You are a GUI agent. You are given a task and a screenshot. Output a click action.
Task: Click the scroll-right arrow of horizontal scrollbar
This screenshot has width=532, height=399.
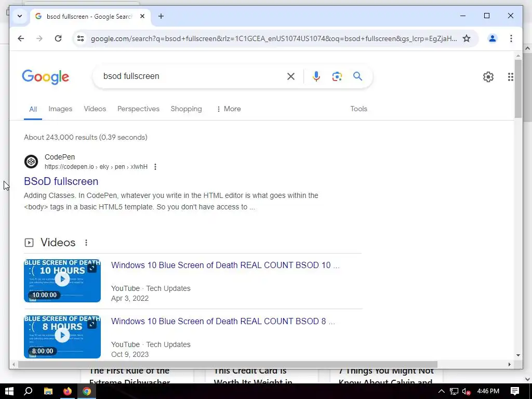[510, 365]
